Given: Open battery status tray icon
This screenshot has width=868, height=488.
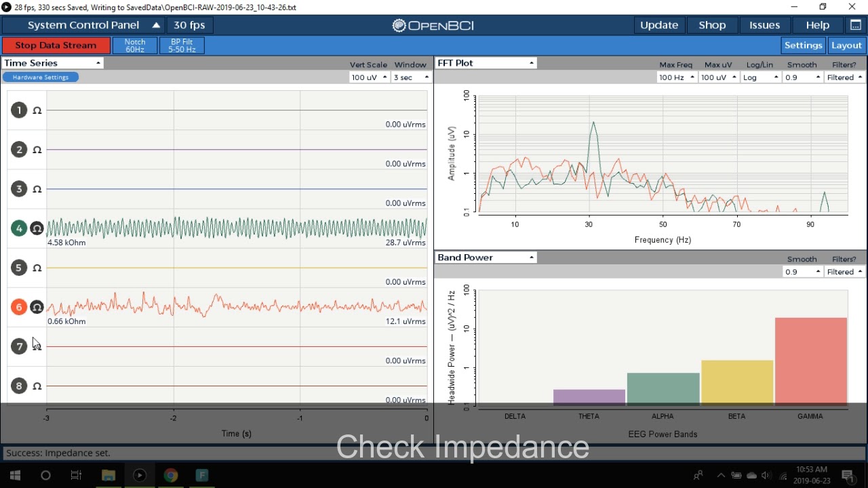Looking at the screenshot, I should pos(736,475).
